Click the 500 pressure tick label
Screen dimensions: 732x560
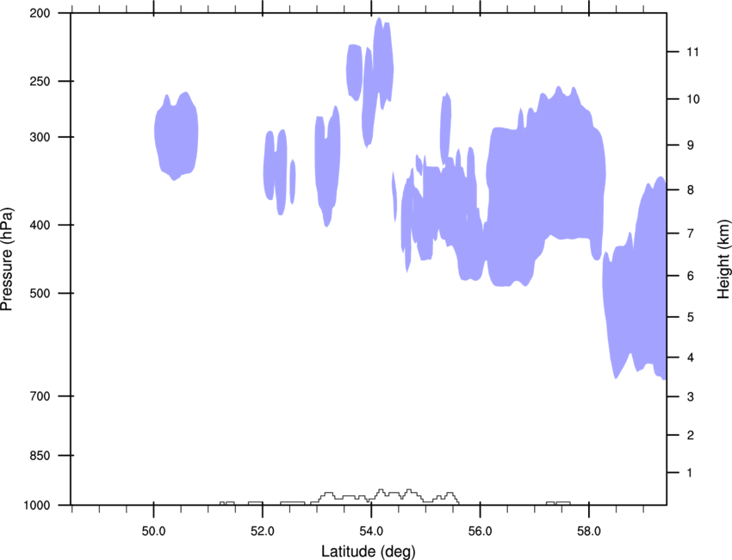pyautogui.click(x=40, y=293)
